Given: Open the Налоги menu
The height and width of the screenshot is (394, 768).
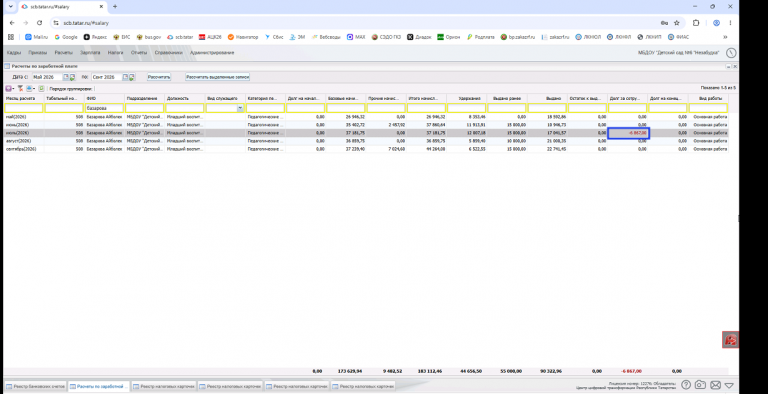Looking at the screenshot, I should tap(116, 52).
